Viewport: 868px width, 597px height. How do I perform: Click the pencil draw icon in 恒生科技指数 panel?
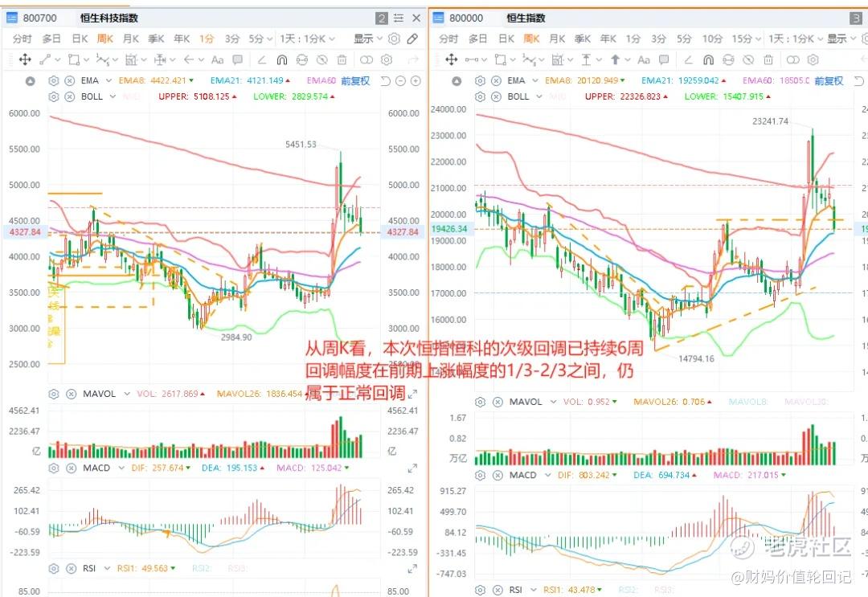click(x=412, y=39)
